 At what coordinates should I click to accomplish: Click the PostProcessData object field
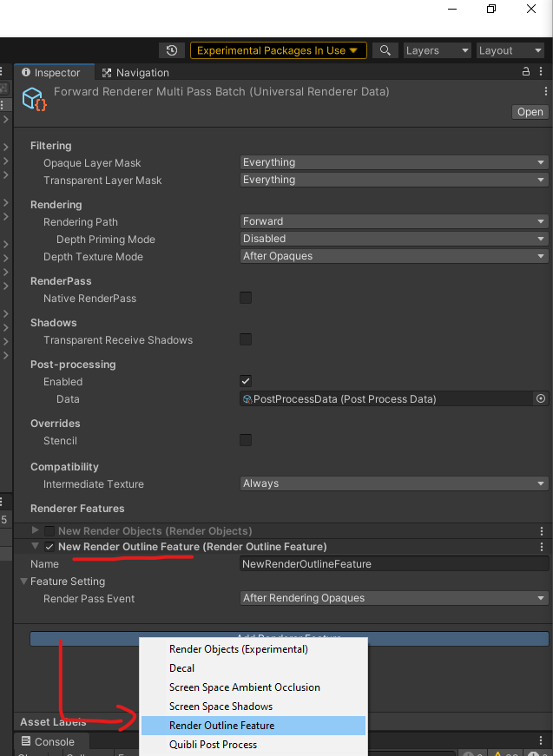coord(386,398)
